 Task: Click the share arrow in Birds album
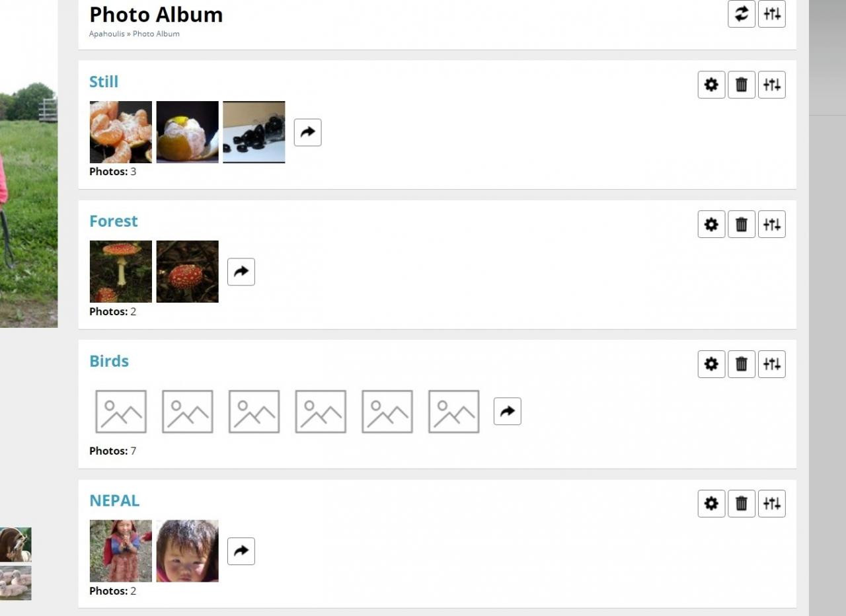(x=507, y=411)
